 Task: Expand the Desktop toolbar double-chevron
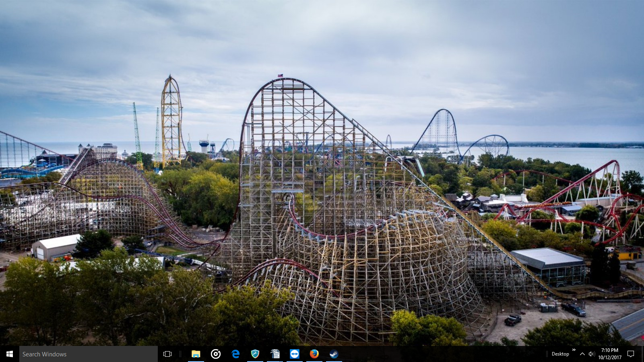tap(574, 350)
